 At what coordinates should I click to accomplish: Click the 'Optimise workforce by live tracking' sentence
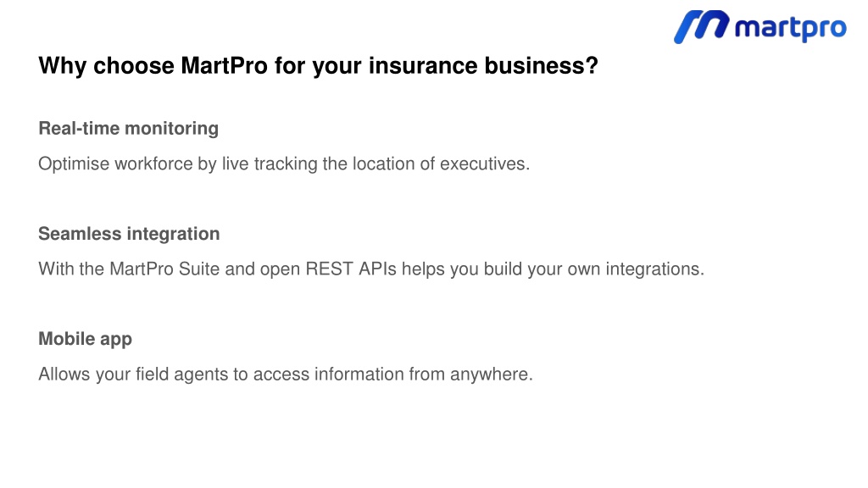click(x=284, y=164)
